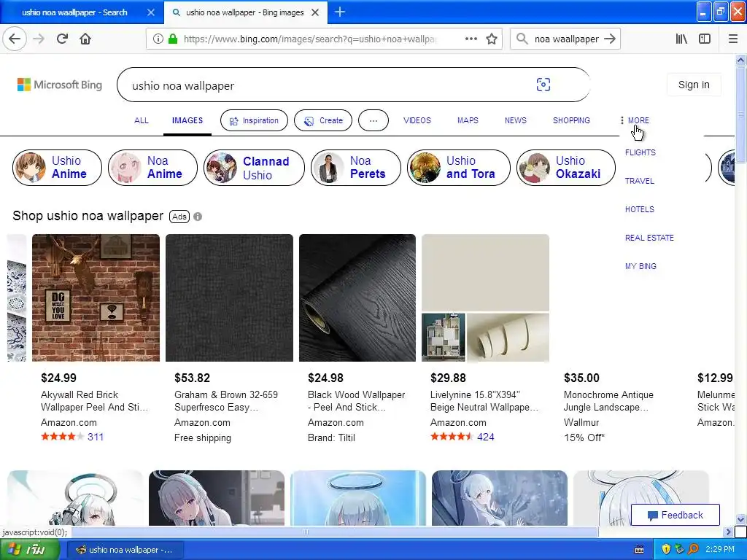Open the Library bookshelf icon
The image size is (747, 560).
coord(681,39)
